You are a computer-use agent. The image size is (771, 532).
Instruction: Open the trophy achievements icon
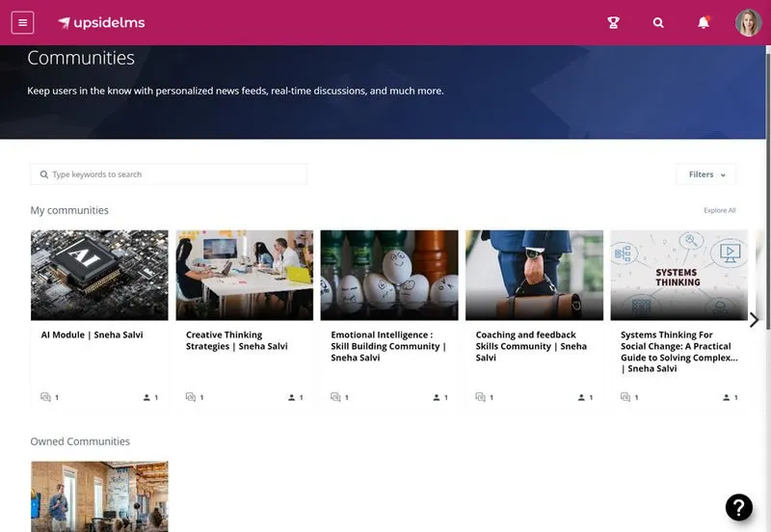point(613,22)
